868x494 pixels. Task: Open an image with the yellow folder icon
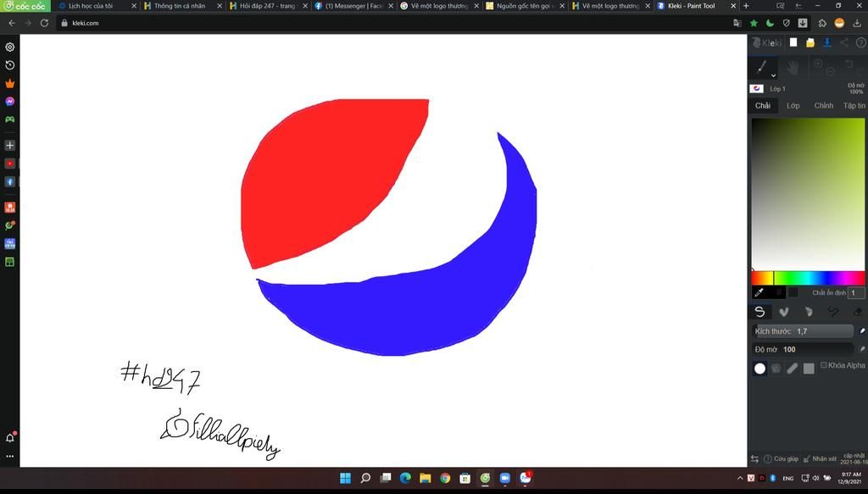pos(810,42)
